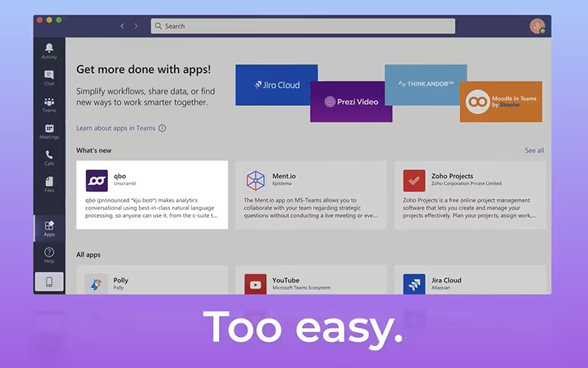
Task: Select the Apps sidebar item
Action: coord(49,228)
